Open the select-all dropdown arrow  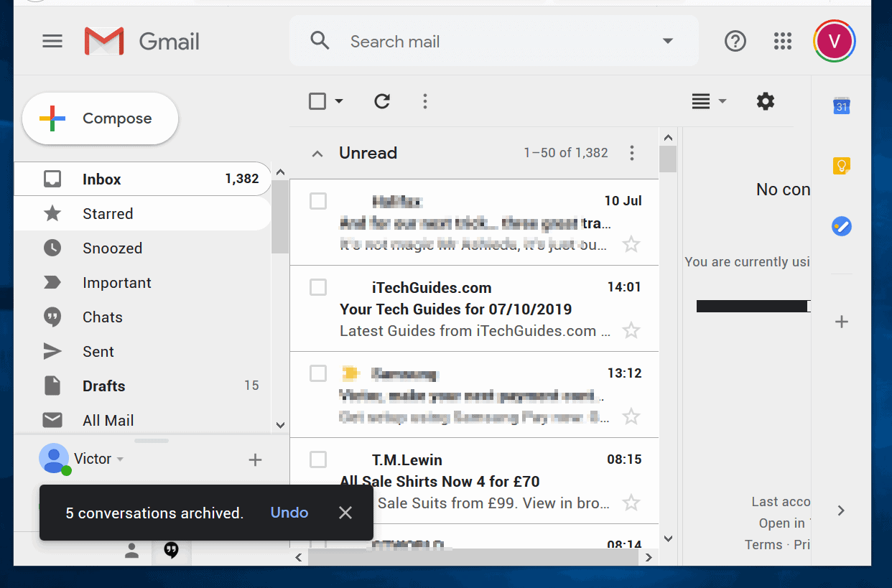[338, 101]
